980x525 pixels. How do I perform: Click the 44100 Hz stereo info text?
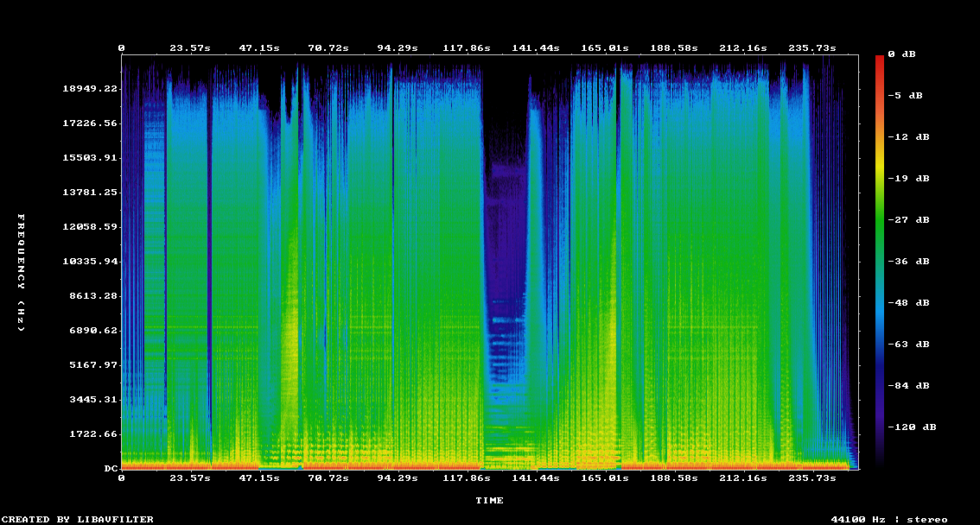click(889, 520)
